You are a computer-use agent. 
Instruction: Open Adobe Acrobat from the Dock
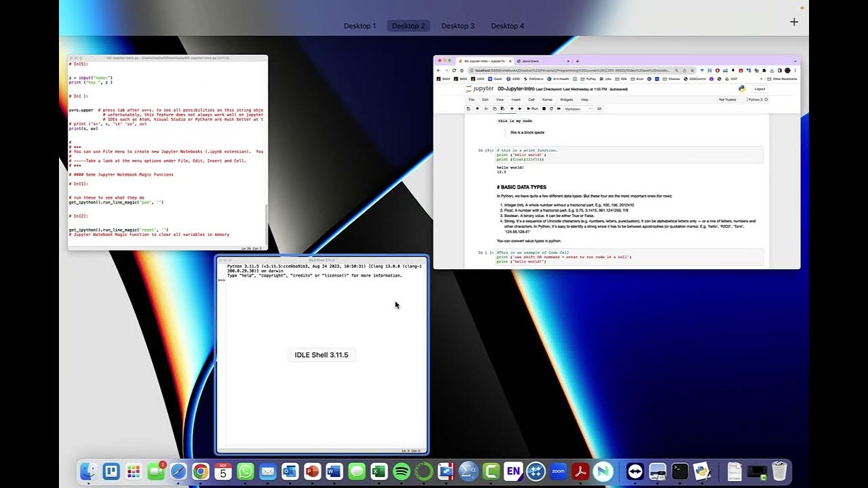pyautogui.click(x=580, y=472)
